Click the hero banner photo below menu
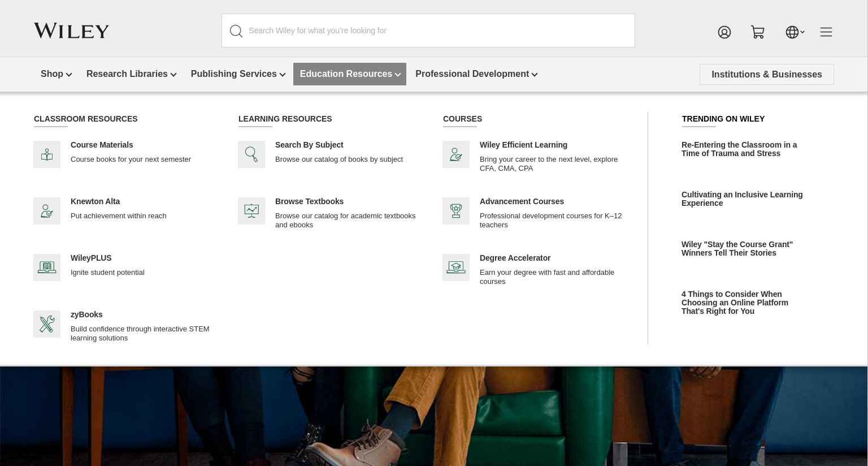 434,416
